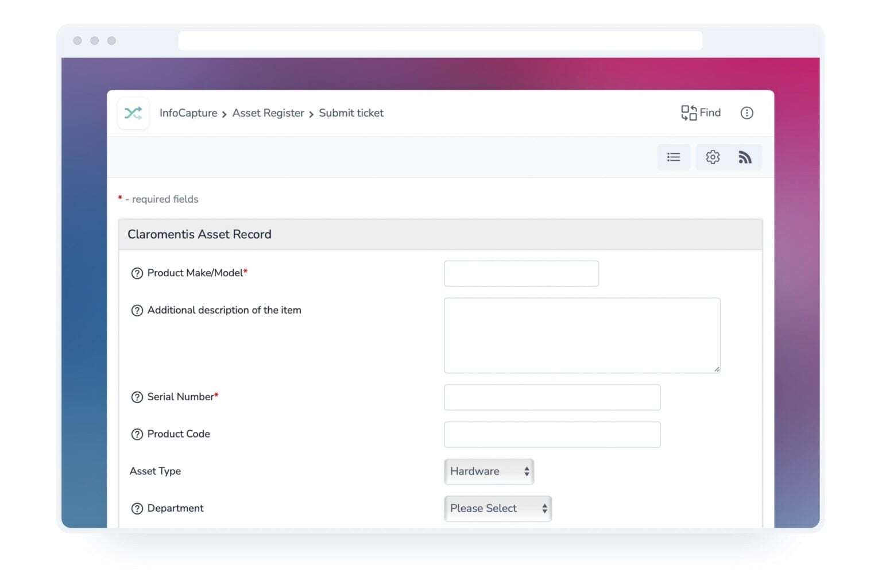The height and width of the screenshot is (588, 882).
Task: Click the Asset Type stepper arrows
Action: 526,471
